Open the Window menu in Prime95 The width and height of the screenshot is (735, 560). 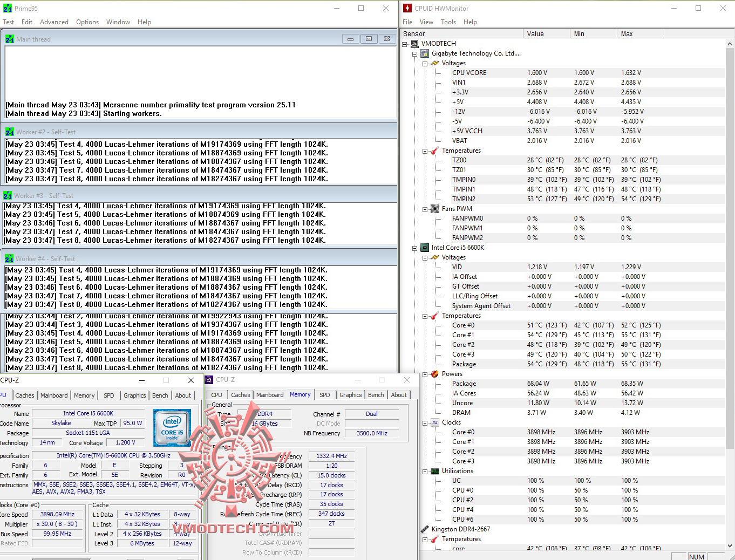(118, 22)
